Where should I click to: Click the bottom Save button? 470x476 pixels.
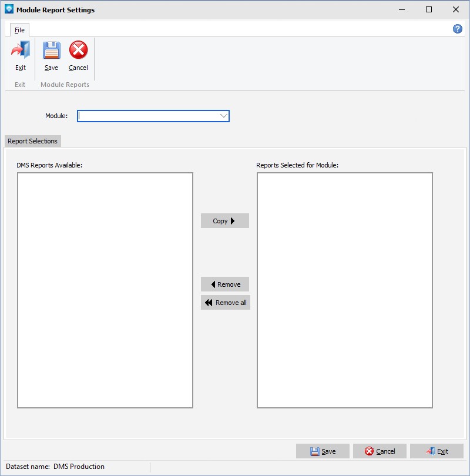323,451
